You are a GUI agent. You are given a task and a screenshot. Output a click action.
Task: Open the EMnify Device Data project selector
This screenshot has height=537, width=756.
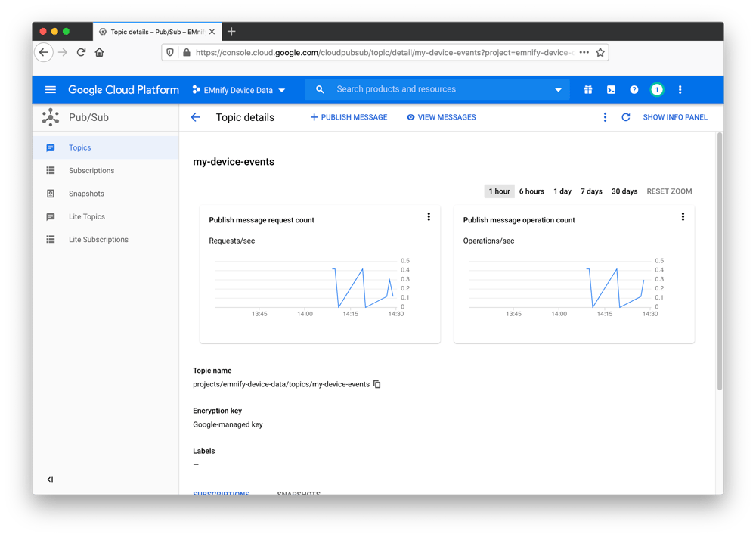tap(239, 90)
